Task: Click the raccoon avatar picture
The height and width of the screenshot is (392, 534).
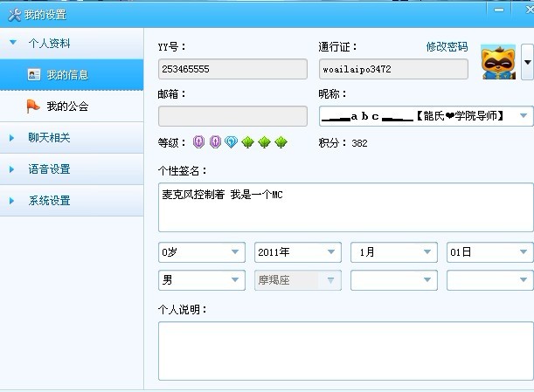Action: click(498, 62)
